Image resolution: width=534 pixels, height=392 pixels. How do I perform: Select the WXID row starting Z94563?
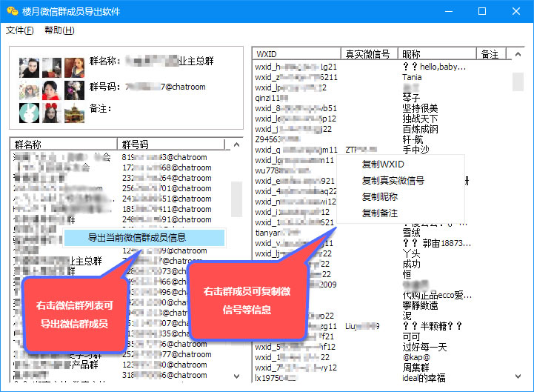pyautogui.click(x=277, y=139)
